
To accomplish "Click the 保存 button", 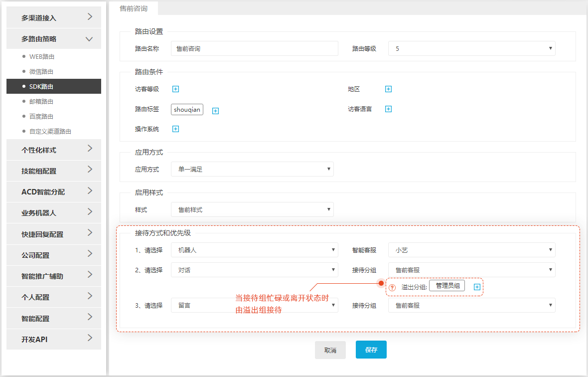I will click(371, 350).
